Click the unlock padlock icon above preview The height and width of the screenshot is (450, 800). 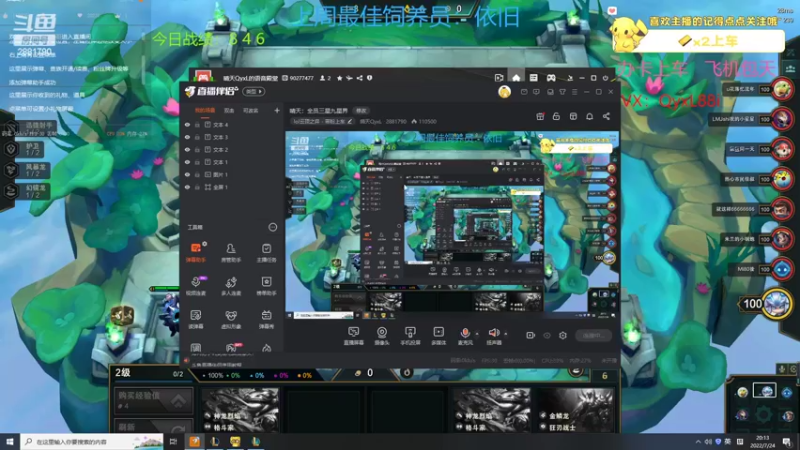(x=556, y=116)
